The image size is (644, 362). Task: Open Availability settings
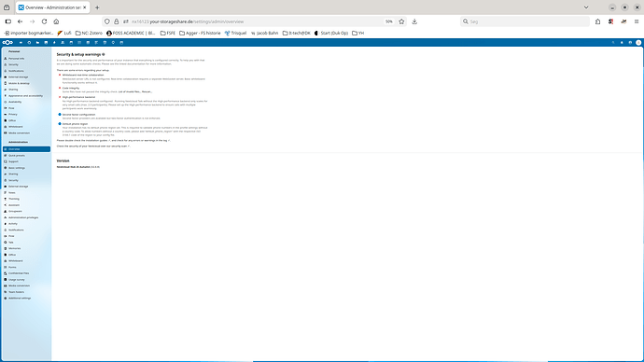click(x=26, y=102)
